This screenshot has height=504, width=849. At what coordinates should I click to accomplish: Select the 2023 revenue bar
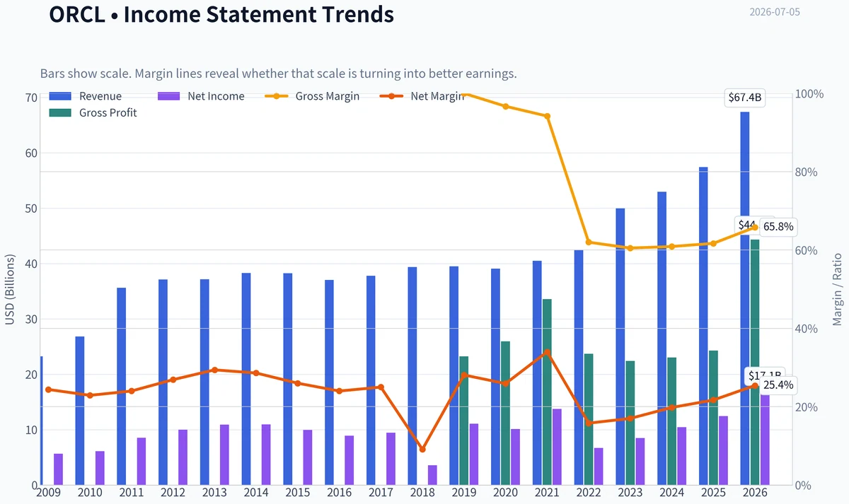click(620, 346)
